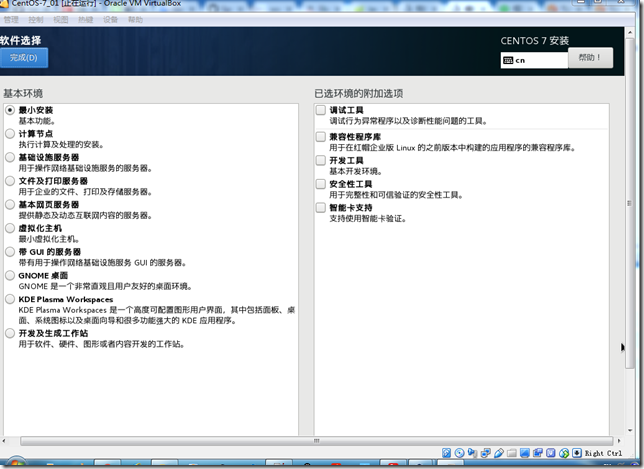This screenshot has height=469, width=644.
Task: Click the purple V virtualization status icon
Action: pos(551,453)
